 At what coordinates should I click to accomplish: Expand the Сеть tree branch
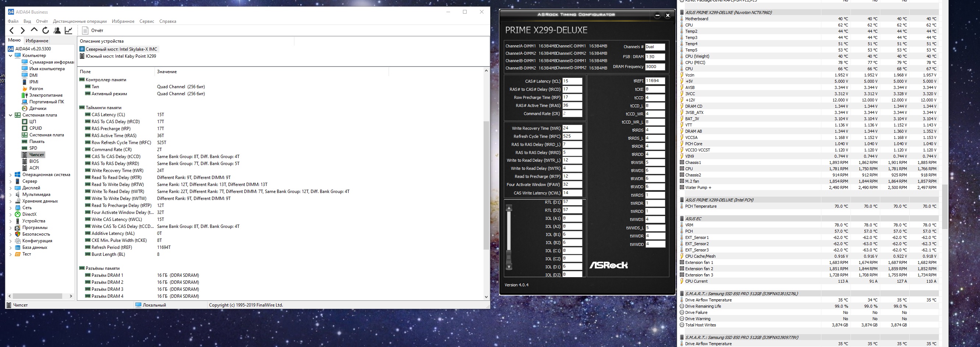click(x=10, y=208)
